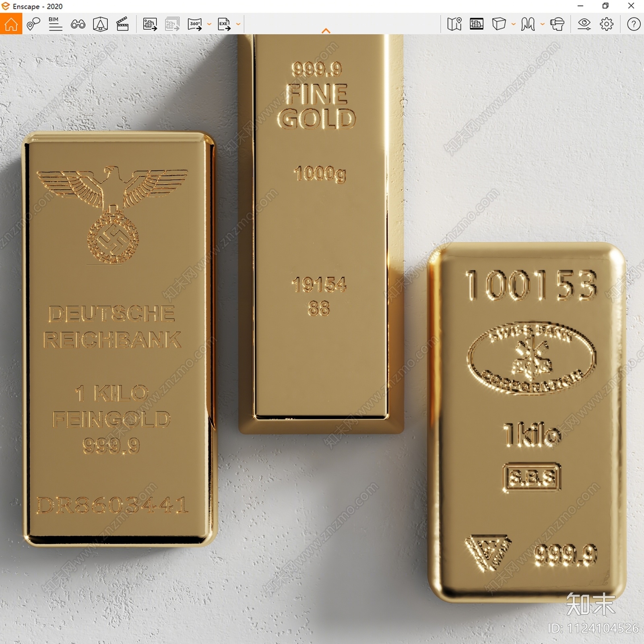Open the Asset Library tree icon
This screenshot has height=644, width=644.
[100, 24]
